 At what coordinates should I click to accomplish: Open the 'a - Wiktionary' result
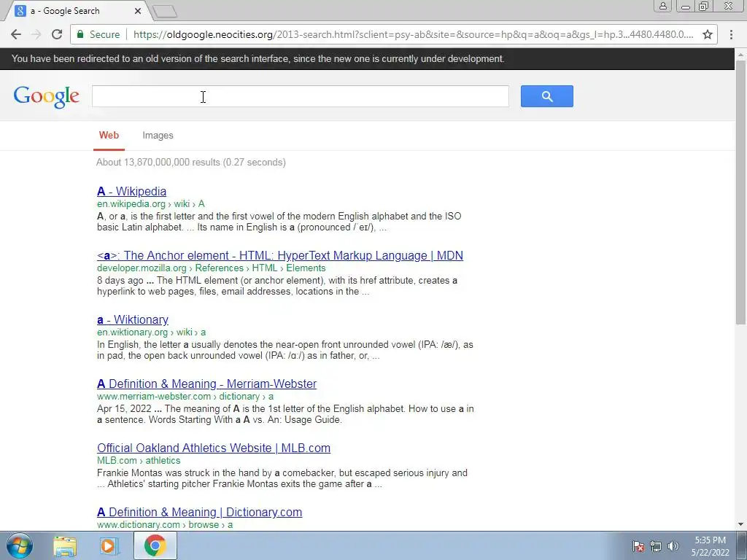click(133, 319)
